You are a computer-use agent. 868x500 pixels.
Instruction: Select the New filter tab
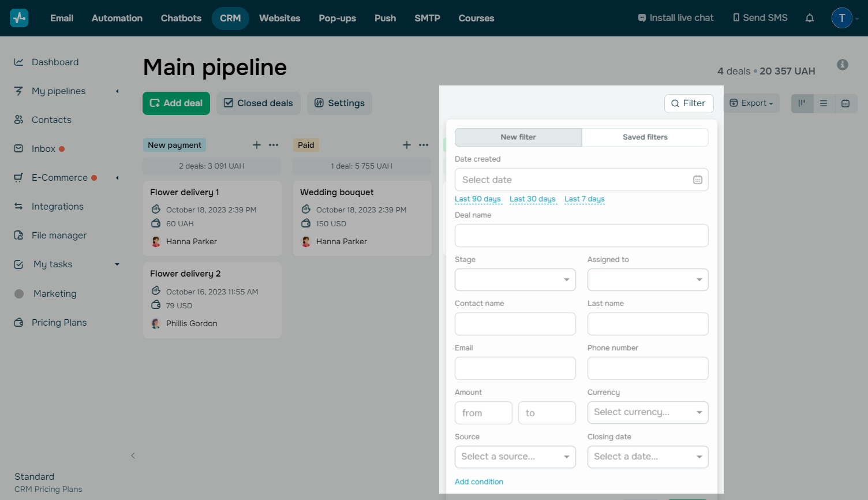518,137
